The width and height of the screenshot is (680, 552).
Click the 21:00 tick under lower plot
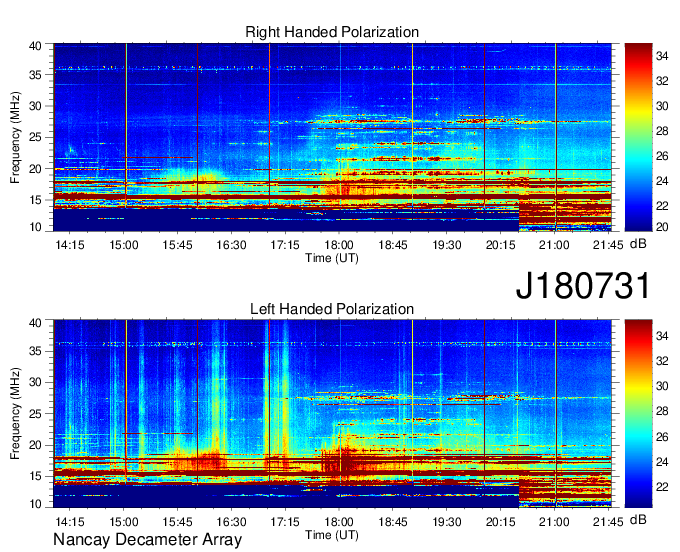pos(554,521)
